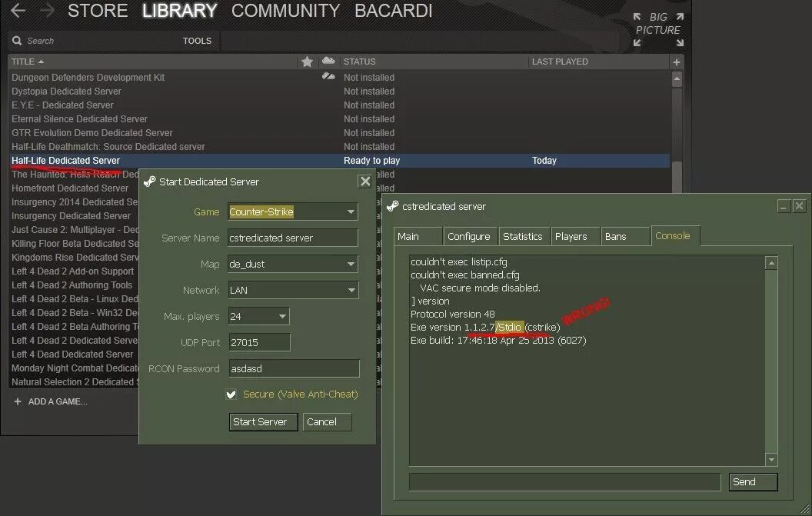Image resolution: width=812 pixels, height=516 pixels.
Task: Click the favorites star column icon
Action: point(307,62)
